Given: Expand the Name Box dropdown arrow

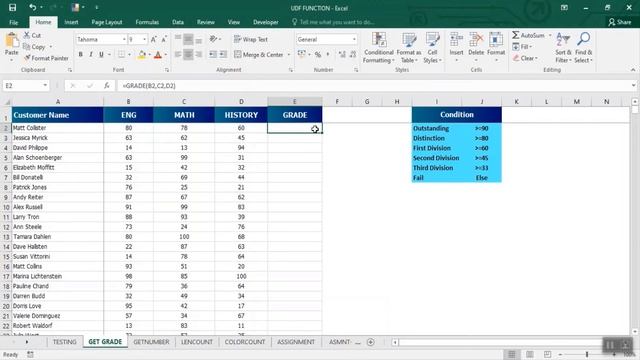Looking at the screenshot, I should pyautogui.click(x=45, y=85).
